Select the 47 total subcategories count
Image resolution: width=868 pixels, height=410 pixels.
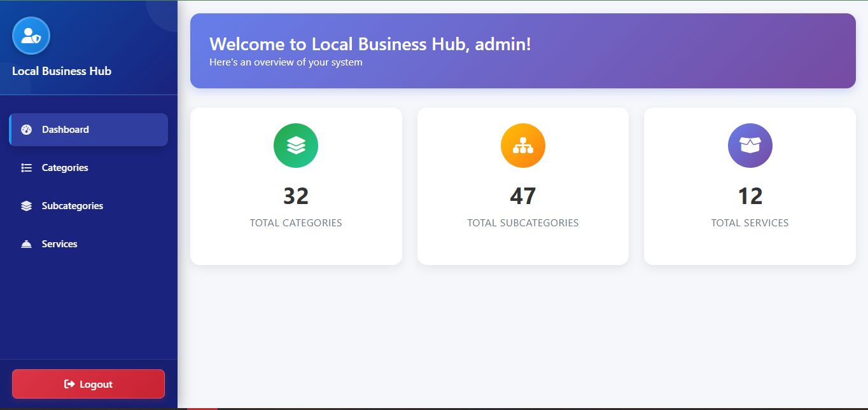tap(523, 196)
